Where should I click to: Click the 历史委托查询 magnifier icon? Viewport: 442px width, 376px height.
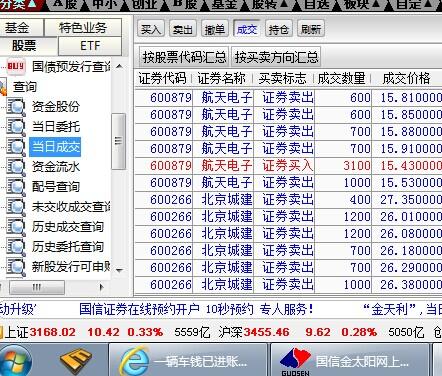[x=15, y=247]
